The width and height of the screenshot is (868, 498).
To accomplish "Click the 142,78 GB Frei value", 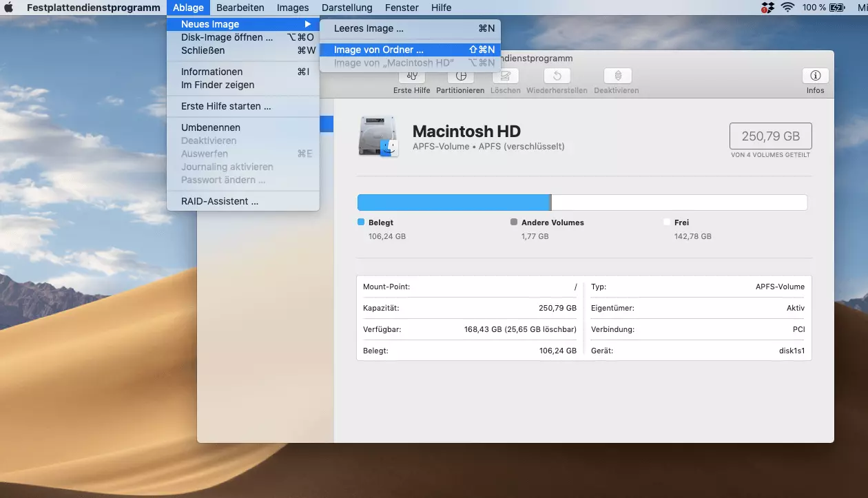I will click(693, 236).
